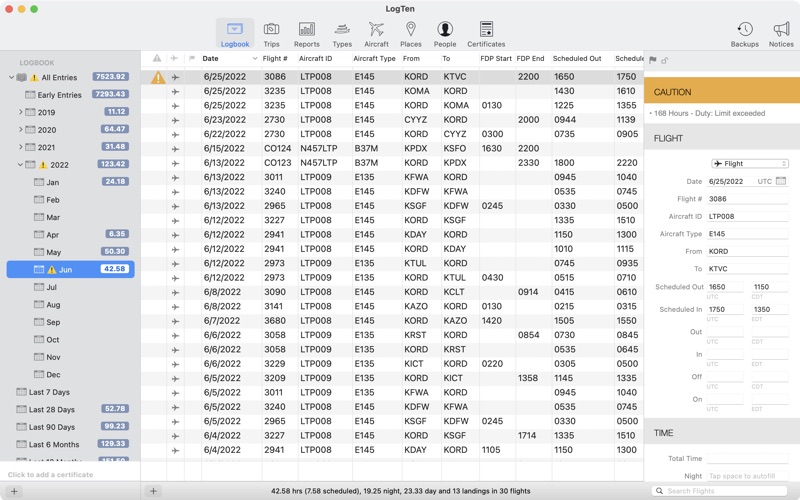Click the Total Time field
The width and height of the screenshot is (800, 500).
click(747, 458)
